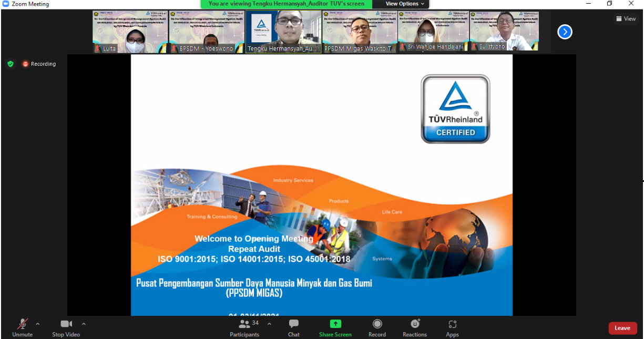Open the Reactions menu
The width and height of the screenshot is (644, 339).
(415, 328)
